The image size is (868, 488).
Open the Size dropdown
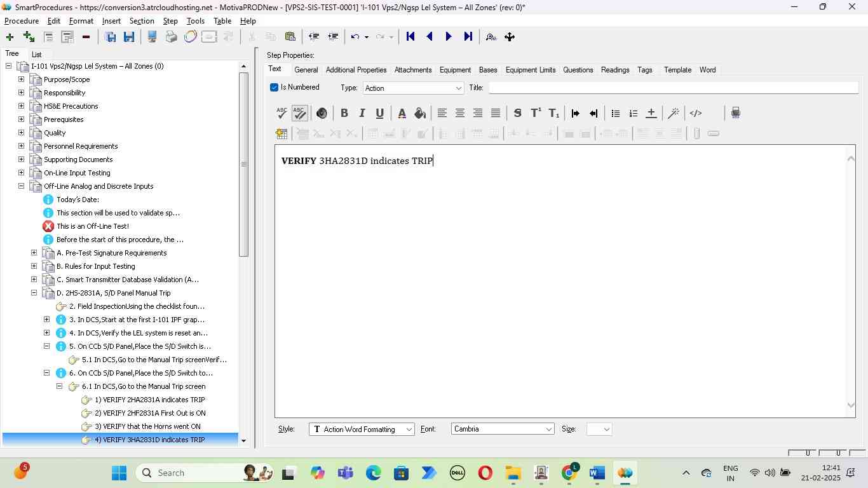(x=600, y=430)
